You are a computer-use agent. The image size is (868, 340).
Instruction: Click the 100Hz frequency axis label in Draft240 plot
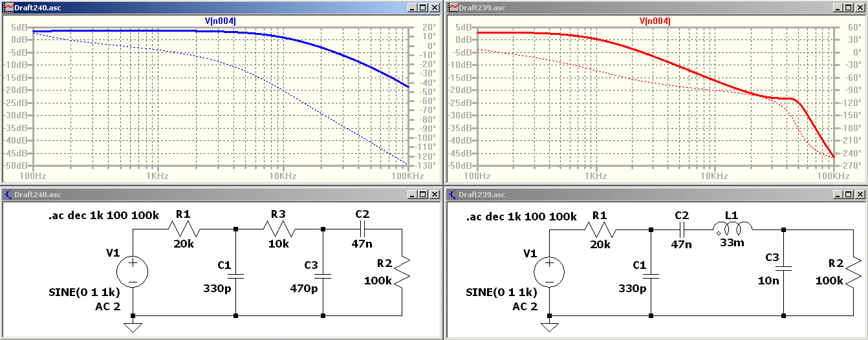coord(33,176)
